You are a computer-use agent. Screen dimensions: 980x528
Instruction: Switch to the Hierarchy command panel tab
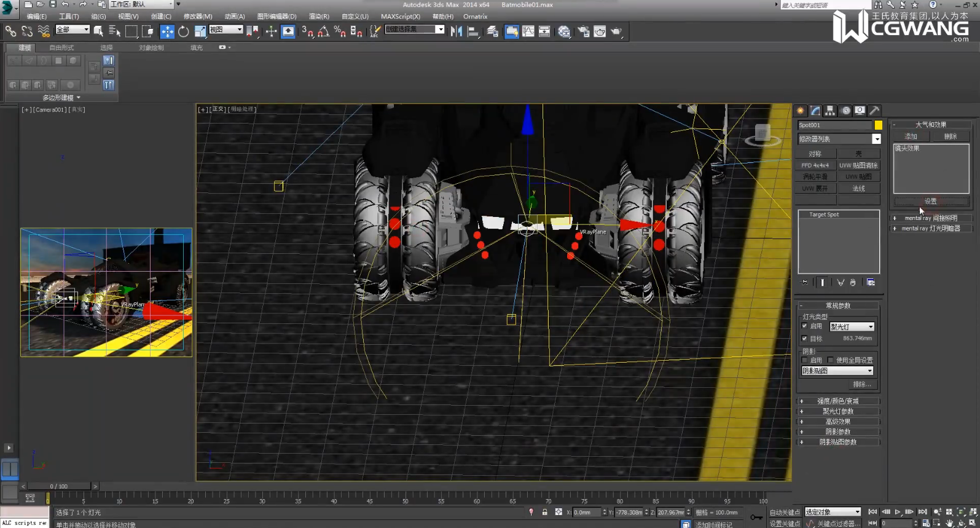(830, 111)
